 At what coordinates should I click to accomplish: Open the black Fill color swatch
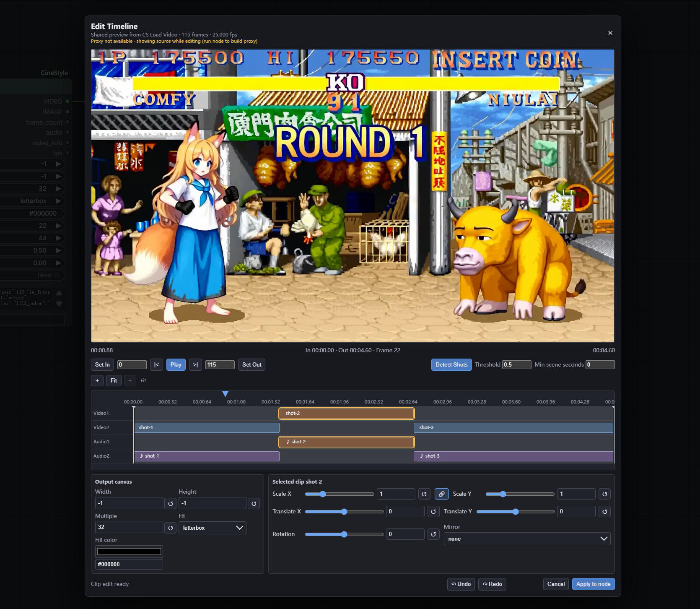click(x=129, y=552)
